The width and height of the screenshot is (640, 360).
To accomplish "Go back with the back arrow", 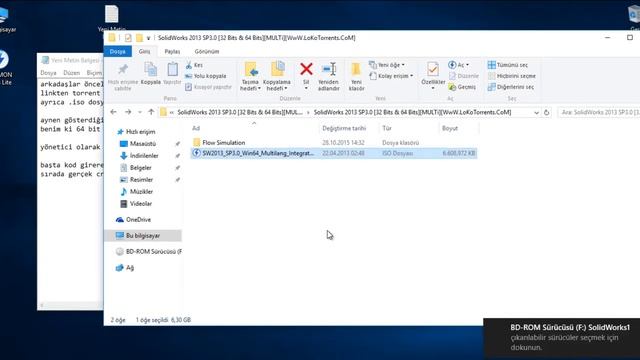I will click(113, 112).
